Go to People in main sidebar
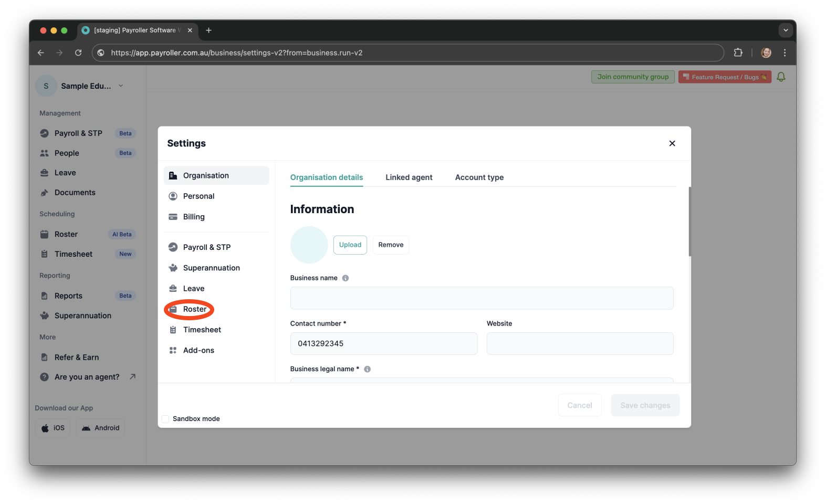Screen dimensions: 826x504 (x=88, y=153)
